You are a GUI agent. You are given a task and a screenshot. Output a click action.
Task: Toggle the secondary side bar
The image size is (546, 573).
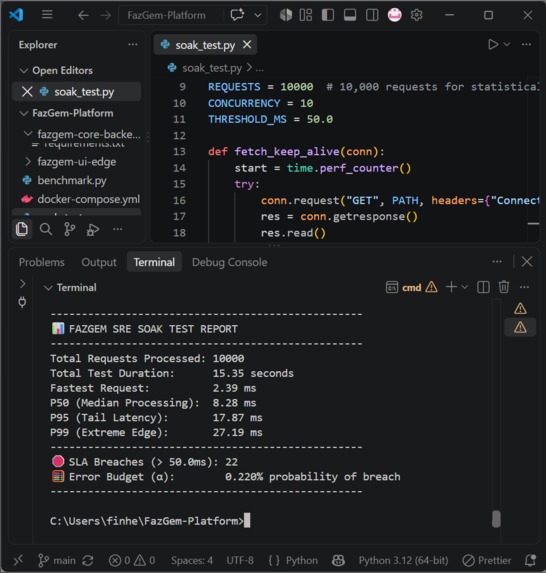point(372,15)
